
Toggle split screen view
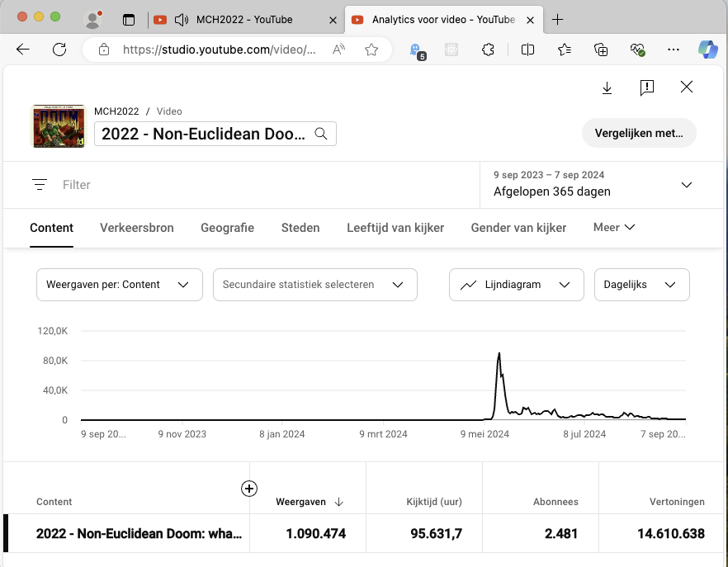[x=527, y=50]
